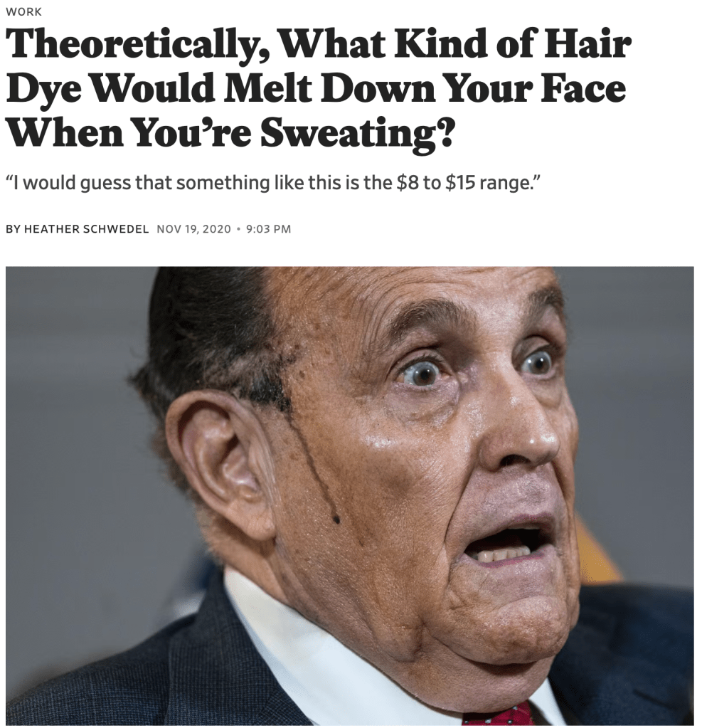Viewport: 702px width, 728px height.
Task: Click the ear in the article photo
Action: point(218,464)
